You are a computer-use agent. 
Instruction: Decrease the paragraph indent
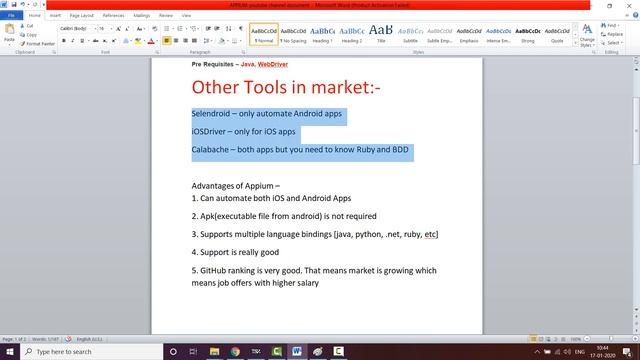208,29
